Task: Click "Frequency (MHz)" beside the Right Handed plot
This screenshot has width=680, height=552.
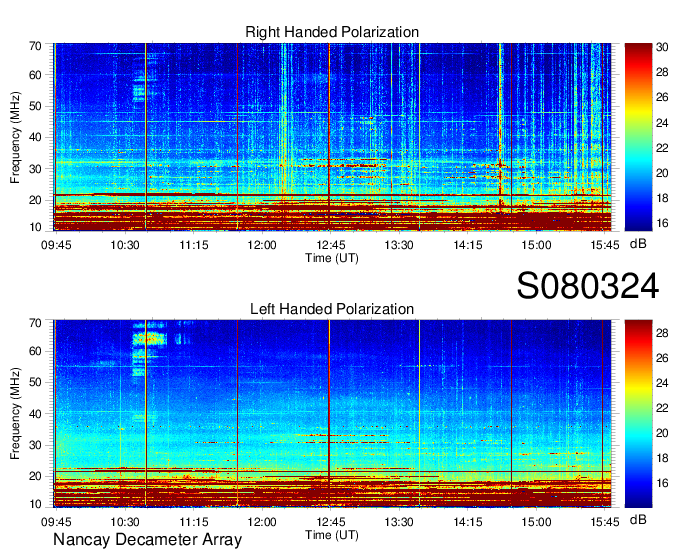Action: point(15,137)
